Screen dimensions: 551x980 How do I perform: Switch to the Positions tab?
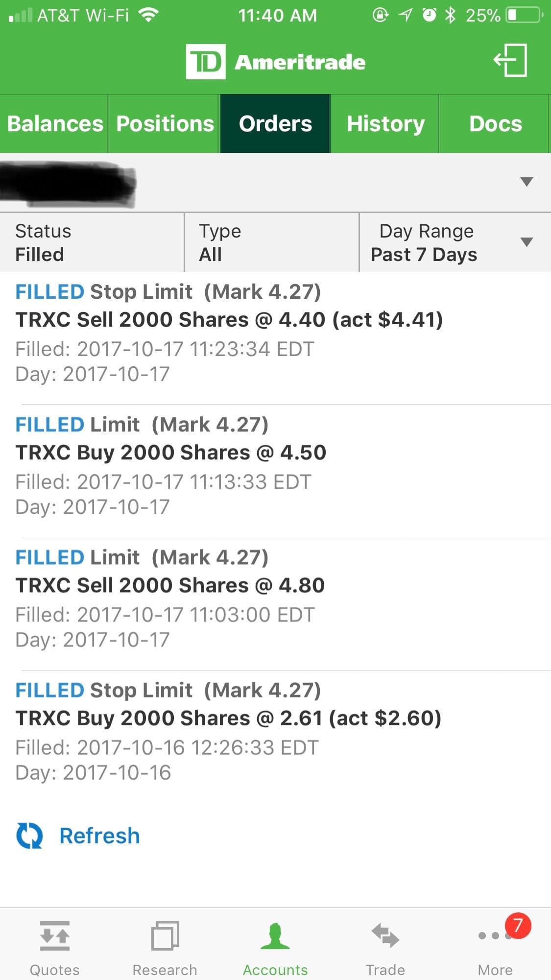click(x=165, y=123)
